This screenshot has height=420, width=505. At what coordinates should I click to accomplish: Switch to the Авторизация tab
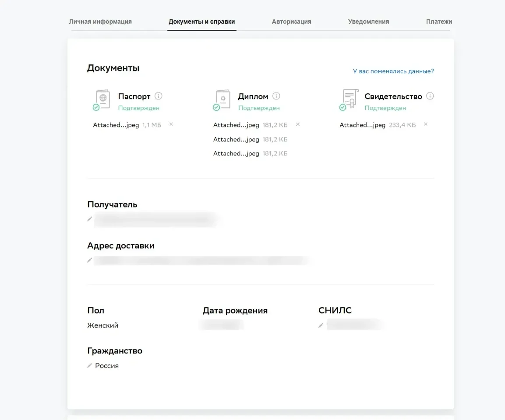pyautogui.click(x=291, y=21)
